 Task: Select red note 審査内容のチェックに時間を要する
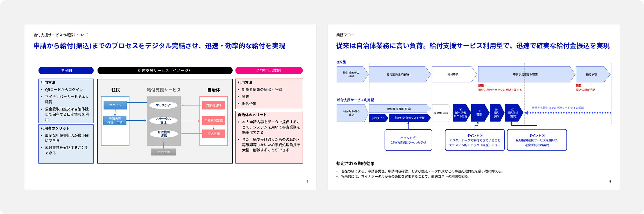[x=500, y=90]
